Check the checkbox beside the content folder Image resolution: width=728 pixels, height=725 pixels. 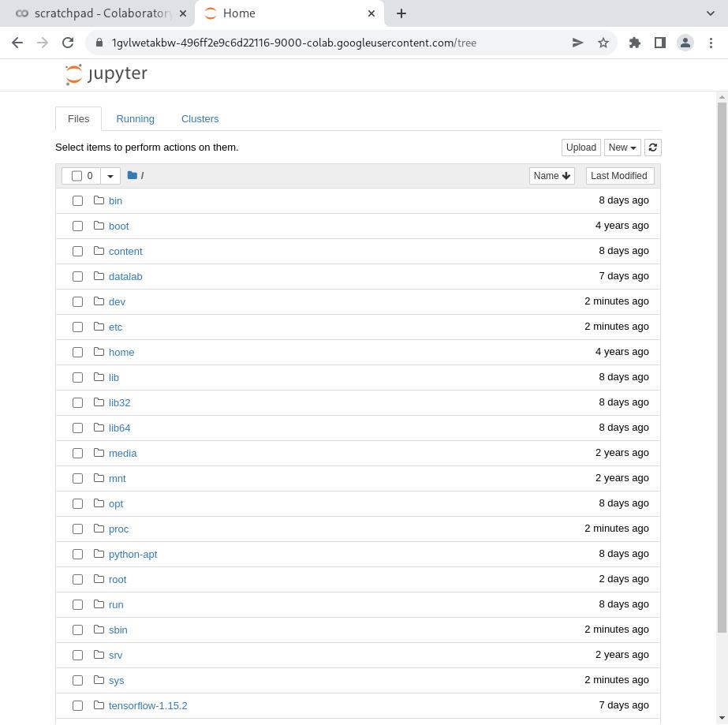(x=77, y=251)
